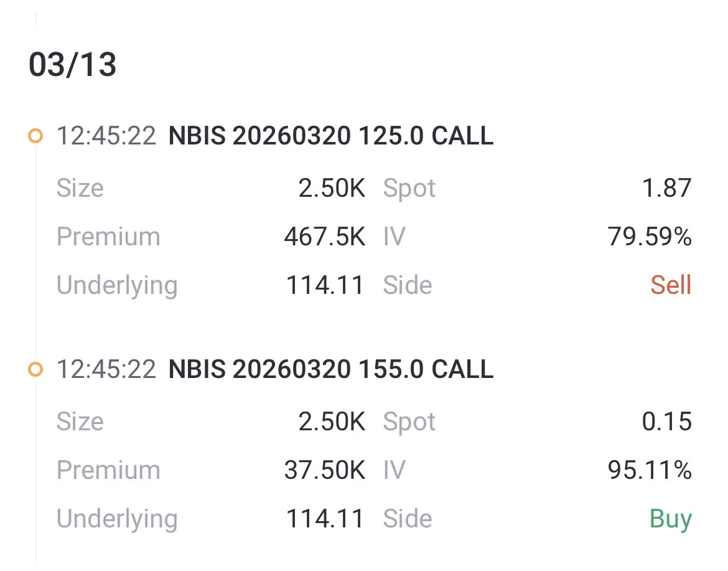Select the 79.59% IV value
Viewport: 728px width, 571px height.
[x=649, y=237]
